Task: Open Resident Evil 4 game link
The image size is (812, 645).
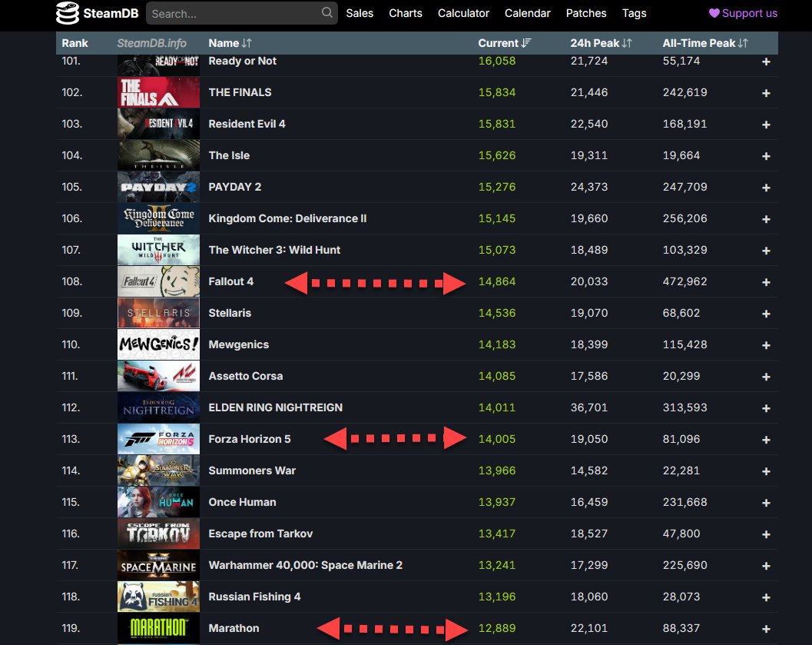Action: tap(247, 124)
